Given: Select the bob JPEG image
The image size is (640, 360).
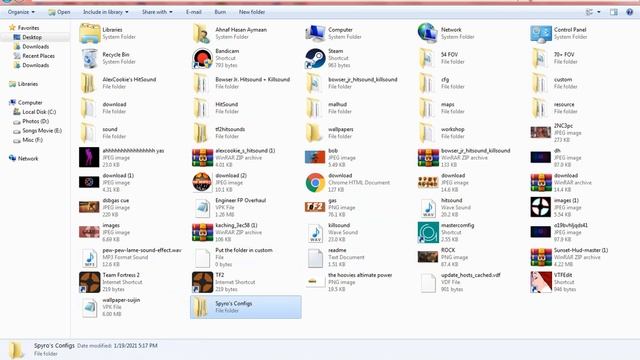Looking at the screenshot, I should 330,158.
